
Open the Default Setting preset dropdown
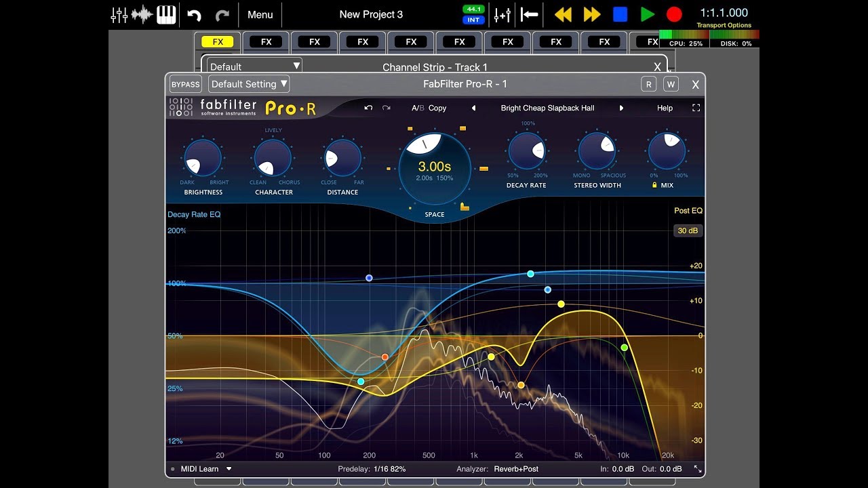(249, 84)
